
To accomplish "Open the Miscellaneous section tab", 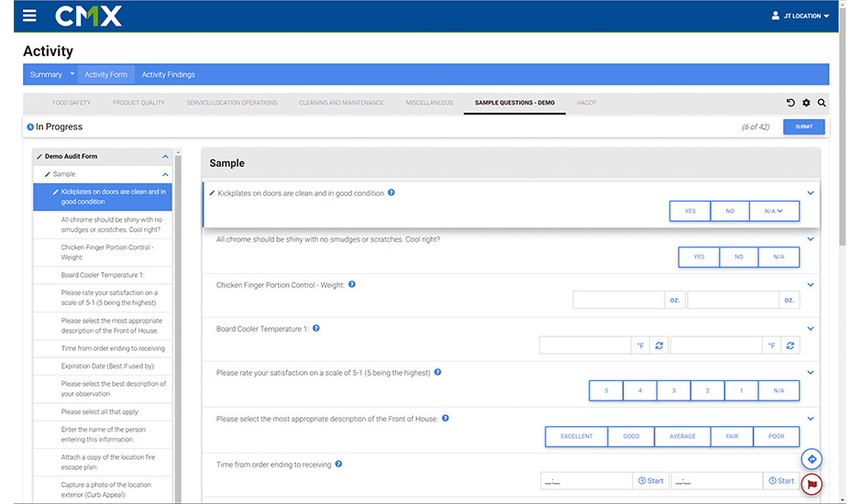I will (x=429, y=103).
